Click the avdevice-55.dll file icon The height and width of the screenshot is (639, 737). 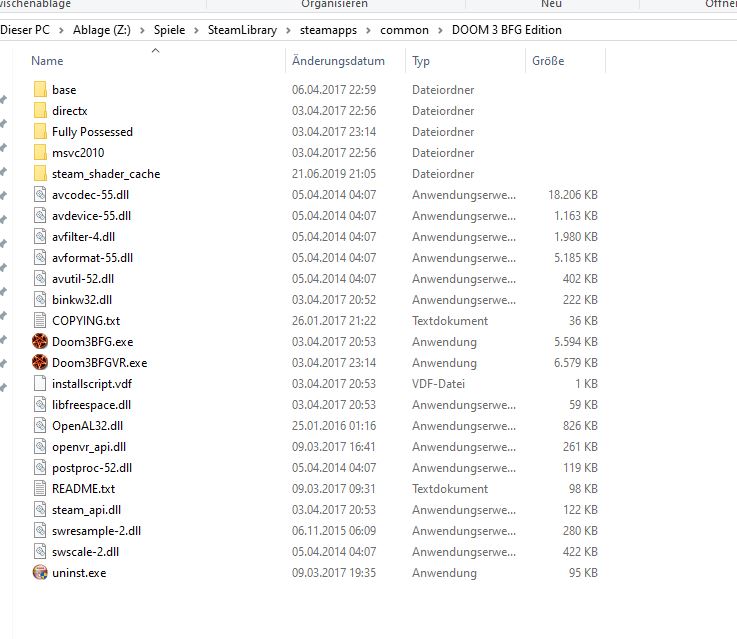[x=40, y=216]
